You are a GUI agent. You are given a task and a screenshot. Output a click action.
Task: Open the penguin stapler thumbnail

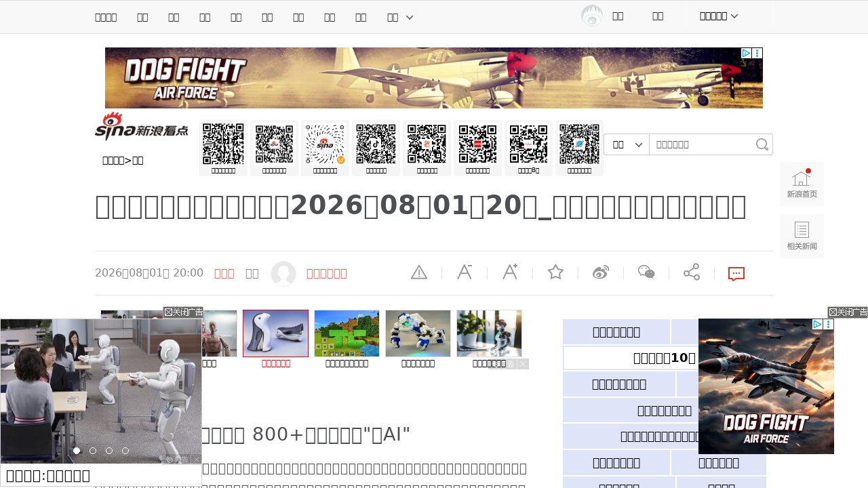[275, 333]
